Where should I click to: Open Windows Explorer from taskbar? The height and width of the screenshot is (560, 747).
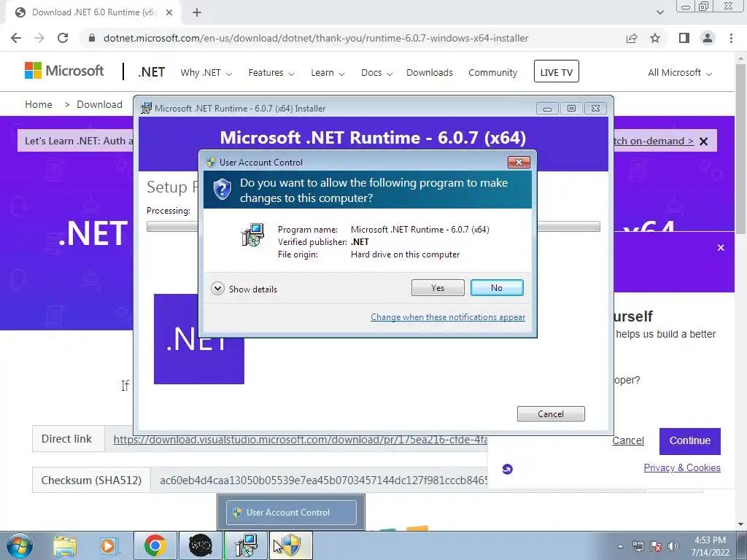(x=65, y=545)
